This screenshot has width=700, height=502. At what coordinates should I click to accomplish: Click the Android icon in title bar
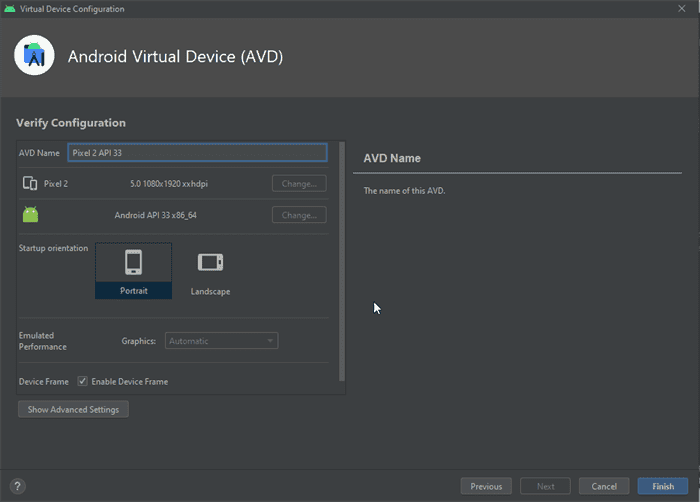pos(9,9)
